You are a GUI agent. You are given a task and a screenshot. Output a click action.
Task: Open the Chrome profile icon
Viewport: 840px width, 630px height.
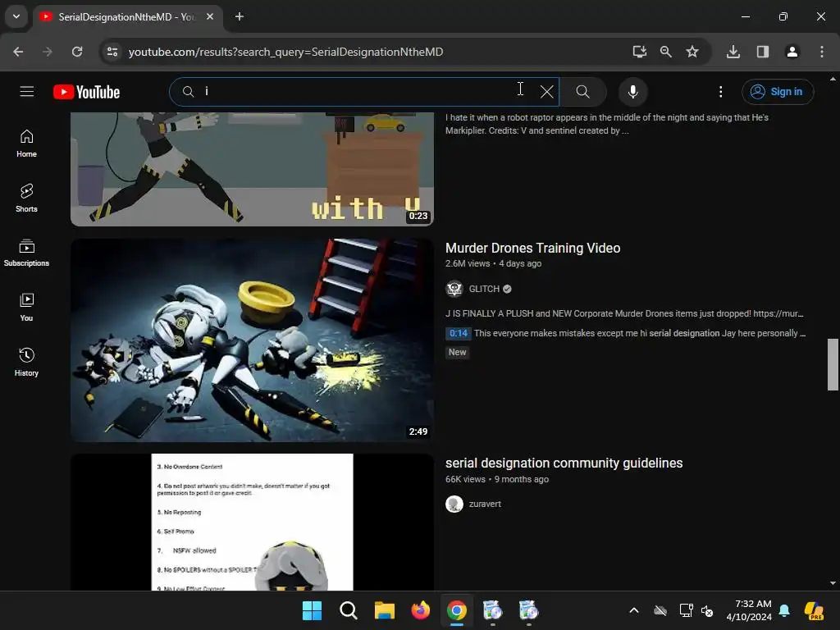pos(792,52)
